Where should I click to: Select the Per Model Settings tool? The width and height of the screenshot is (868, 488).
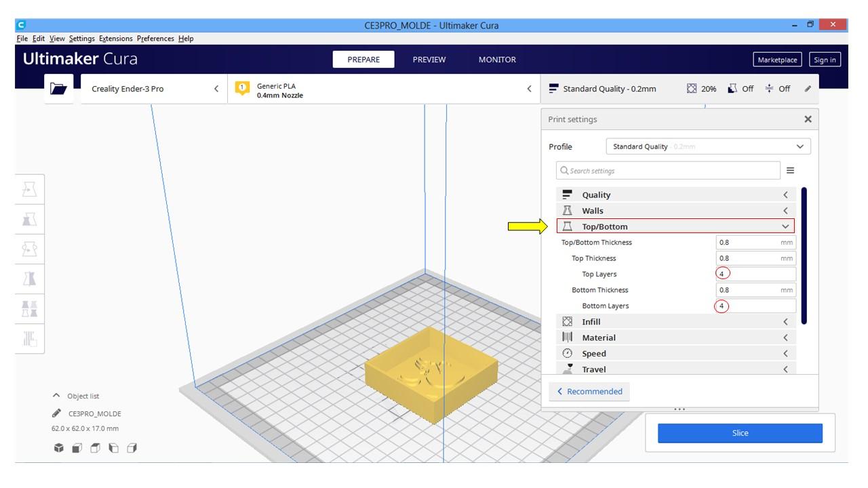(x=30, y=308)
